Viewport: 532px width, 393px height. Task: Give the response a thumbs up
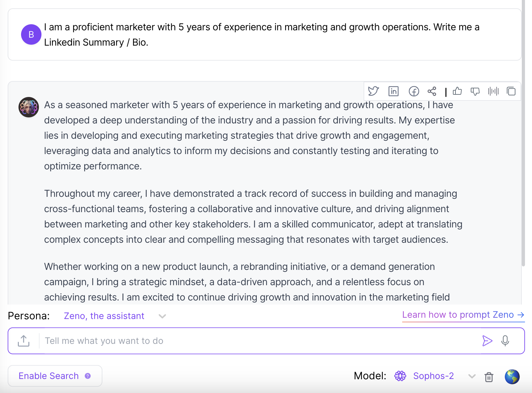(x=458, y=91)
